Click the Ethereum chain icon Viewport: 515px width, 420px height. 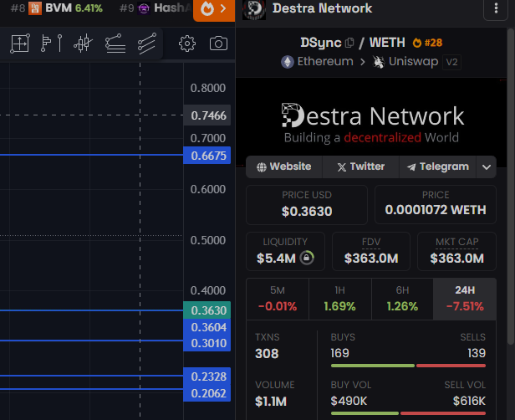[288, 62]
